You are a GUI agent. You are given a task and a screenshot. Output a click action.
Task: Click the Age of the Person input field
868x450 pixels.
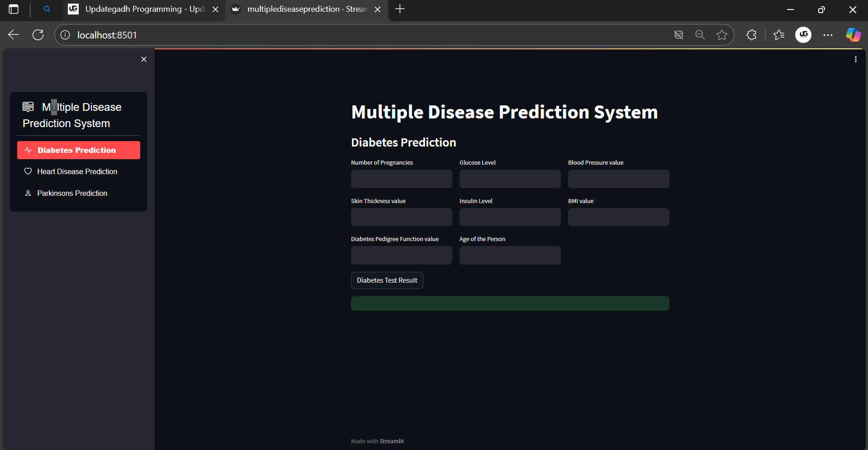(x=510, y=255)
